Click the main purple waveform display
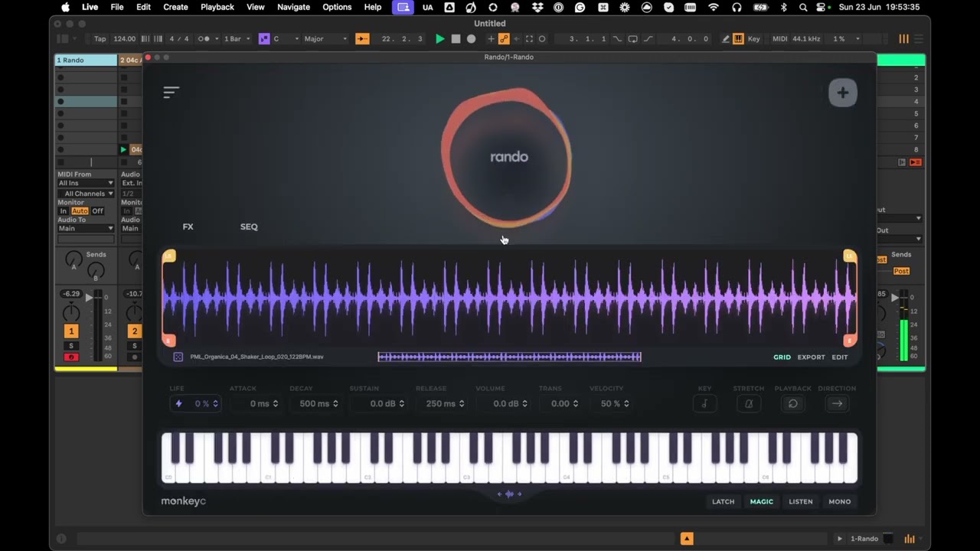The image size is (980, 551). [509, 299]
